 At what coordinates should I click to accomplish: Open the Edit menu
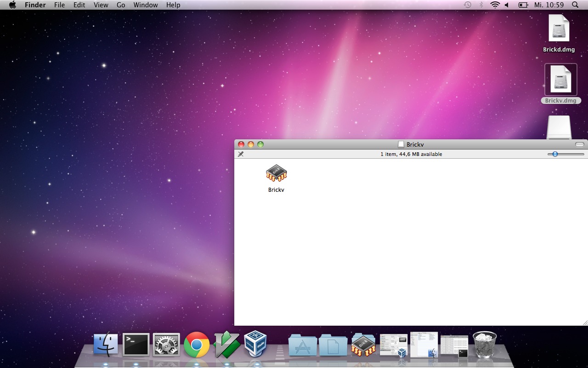click(79, 5)
